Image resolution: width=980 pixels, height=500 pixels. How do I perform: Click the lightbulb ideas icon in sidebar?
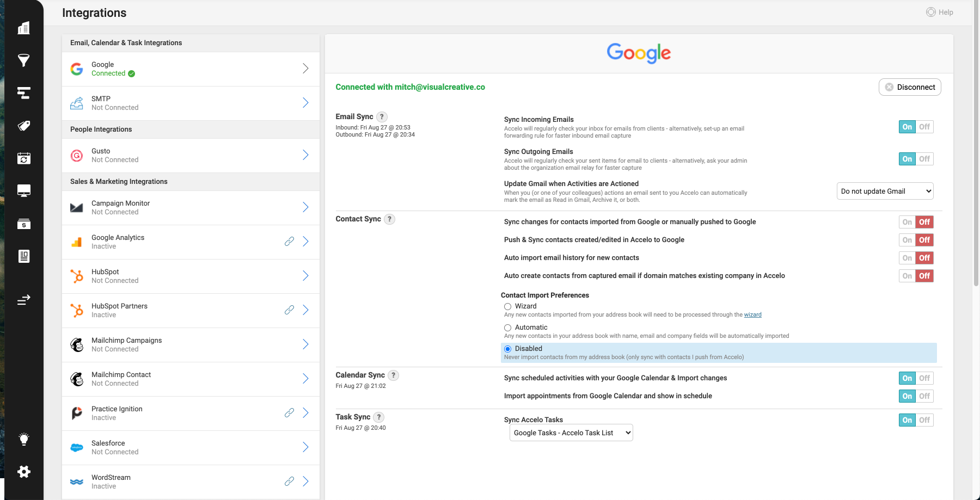point(23,439)
